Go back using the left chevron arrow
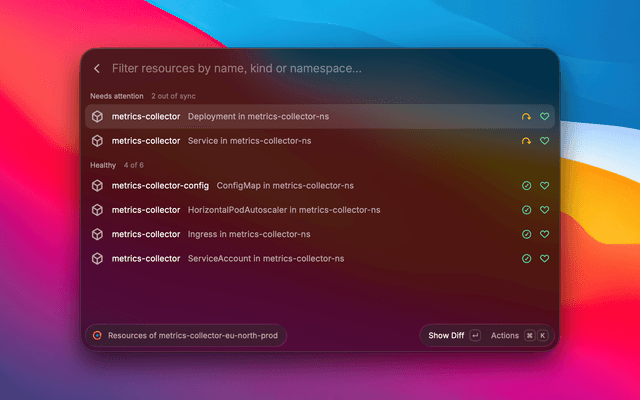640x400 pixels. click(x=97, y=69)
